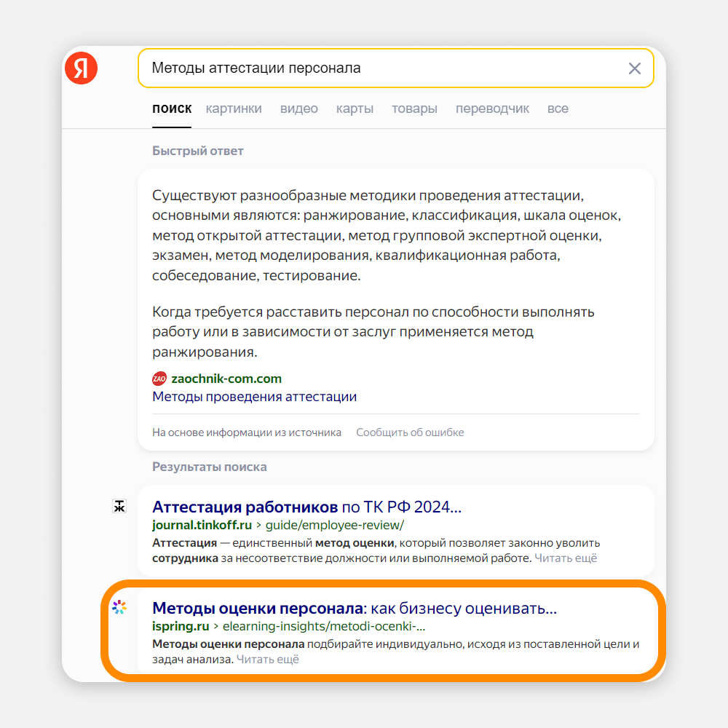Image resolution: width=728 pixels, height=728 pixels.
Task: Go to the 'товары' tab
Action: pyautogui.click(x=414, y=108)
